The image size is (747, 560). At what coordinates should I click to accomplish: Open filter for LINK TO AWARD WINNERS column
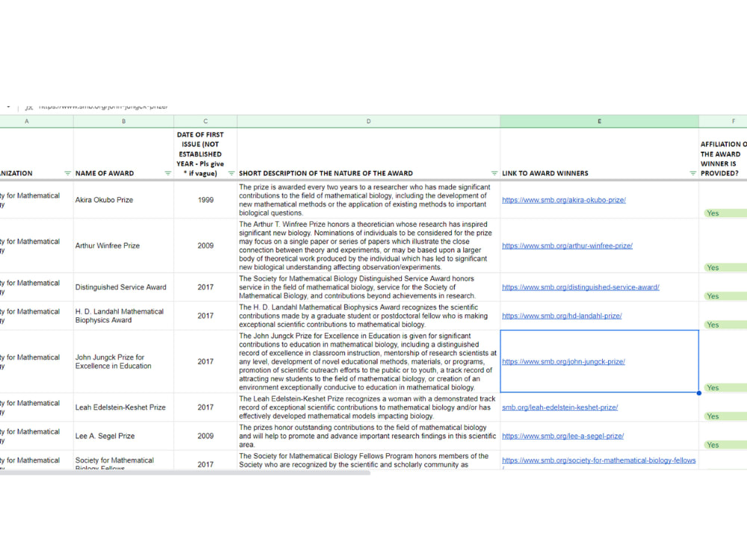[x=692, y=173]
